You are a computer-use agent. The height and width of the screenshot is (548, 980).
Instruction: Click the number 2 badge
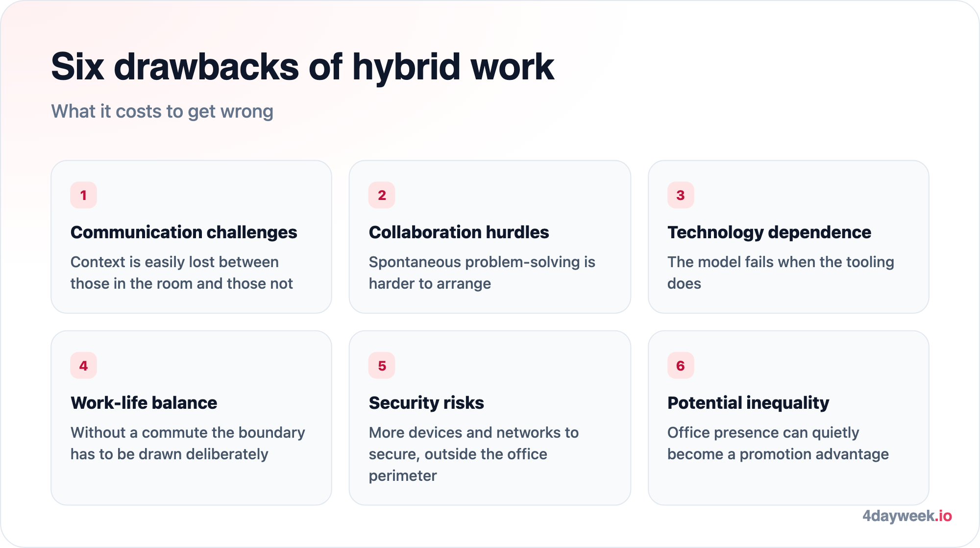382,195
